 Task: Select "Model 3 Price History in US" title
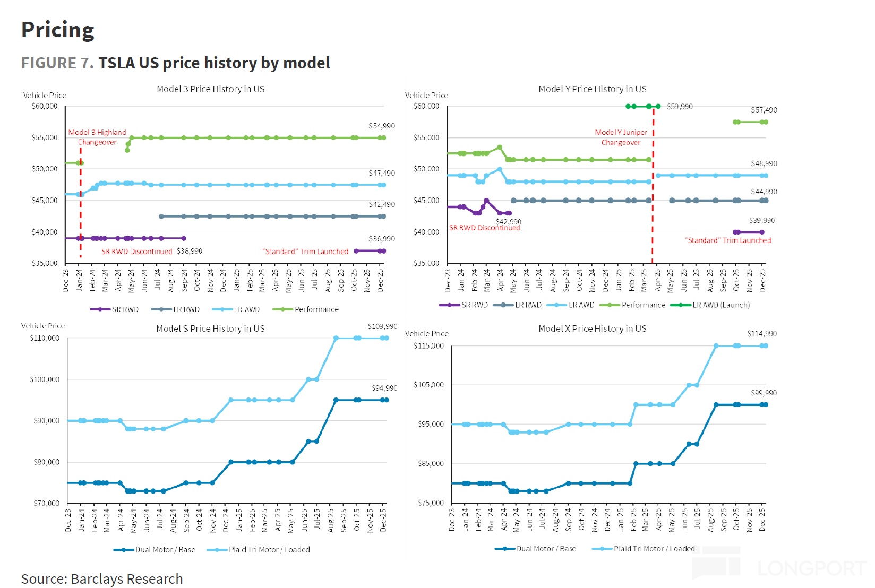pyautogui.click(x=210, y=89)
